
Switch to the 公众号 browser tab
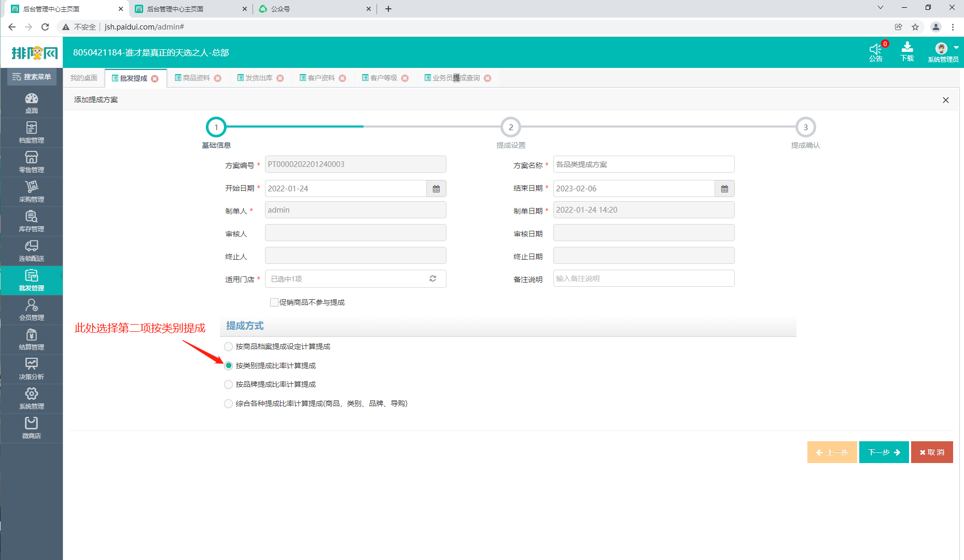point(314,9)
